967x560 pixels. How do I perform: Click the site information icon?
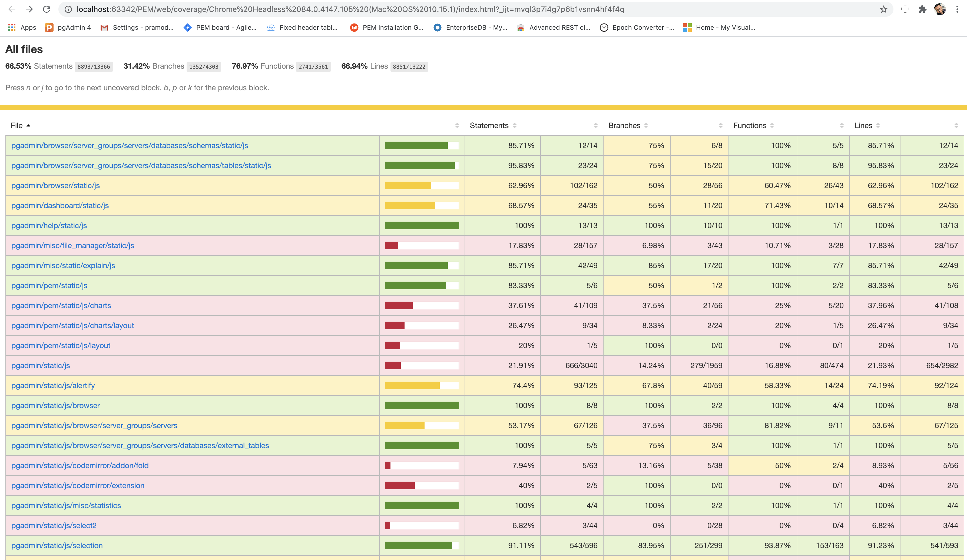[68, 9]
